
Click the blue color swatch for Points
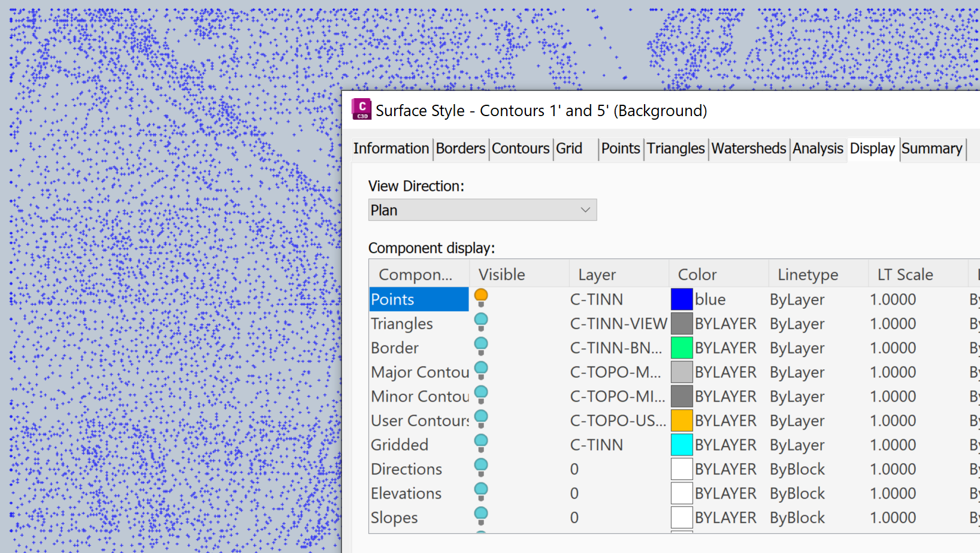[x=682, y=299]
